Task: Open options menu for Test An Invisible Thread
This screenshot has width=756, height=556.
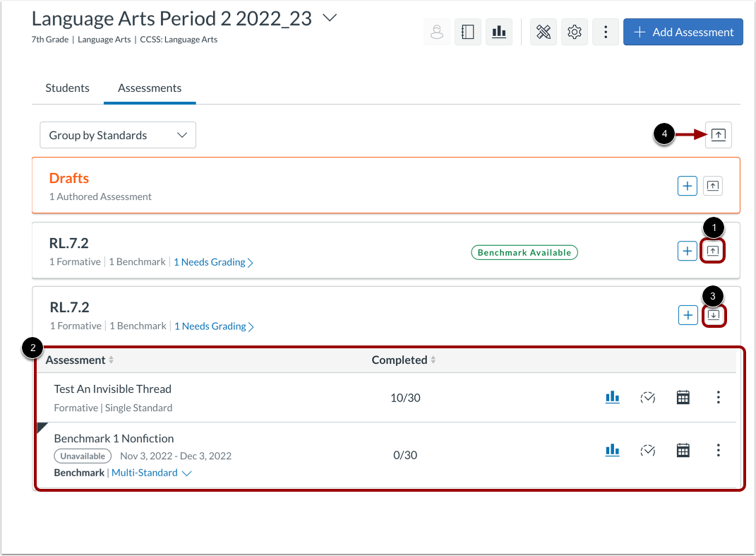Action: [x=719, y=397]
